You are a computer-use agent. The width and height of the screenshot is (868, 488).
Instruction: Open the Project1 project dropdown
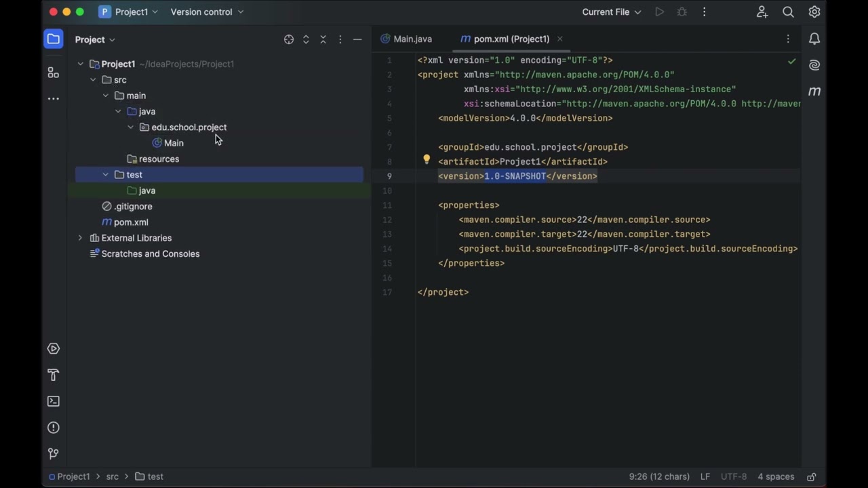pyautogui.click(x=128, y=12)
